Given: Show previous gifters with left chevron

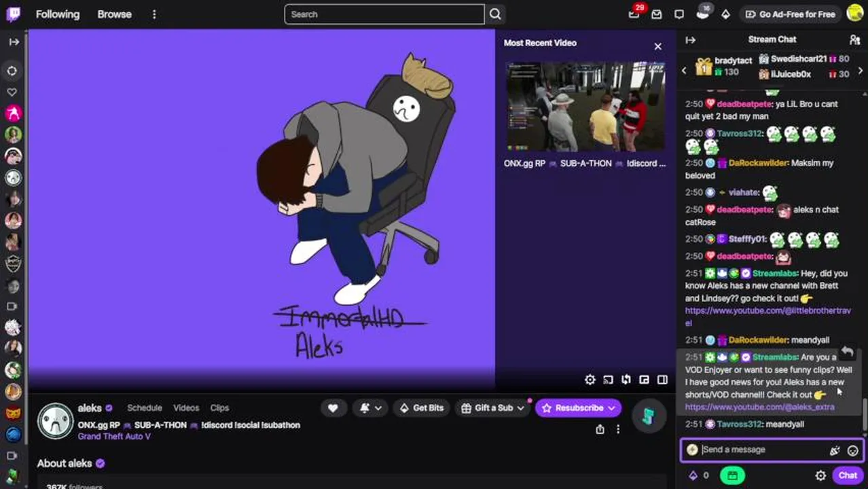Looking at the screenshot, I should 684,70.
